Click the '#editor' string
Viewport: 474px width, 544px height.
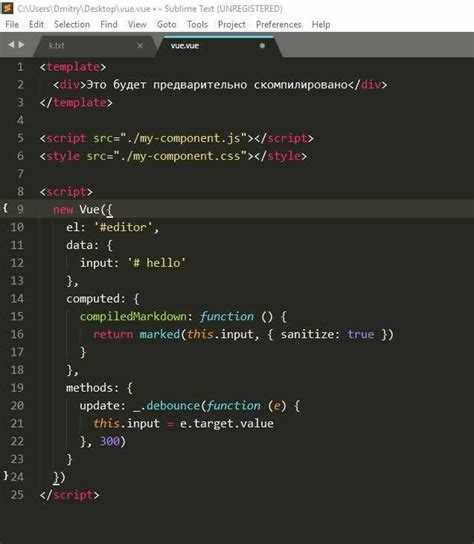click(123, 227)
